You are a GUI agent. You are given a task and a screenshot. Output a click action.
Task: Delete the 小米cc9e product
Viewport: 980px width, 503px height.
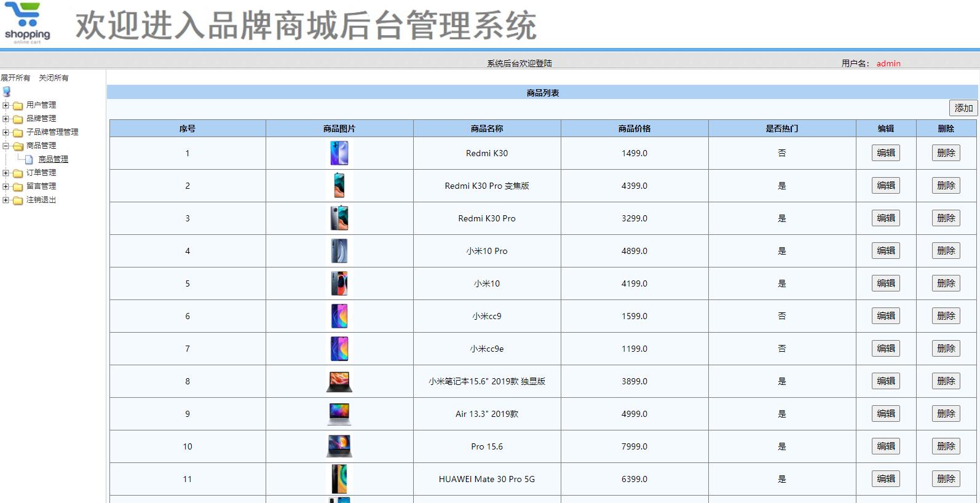click(x=946, y=349)
